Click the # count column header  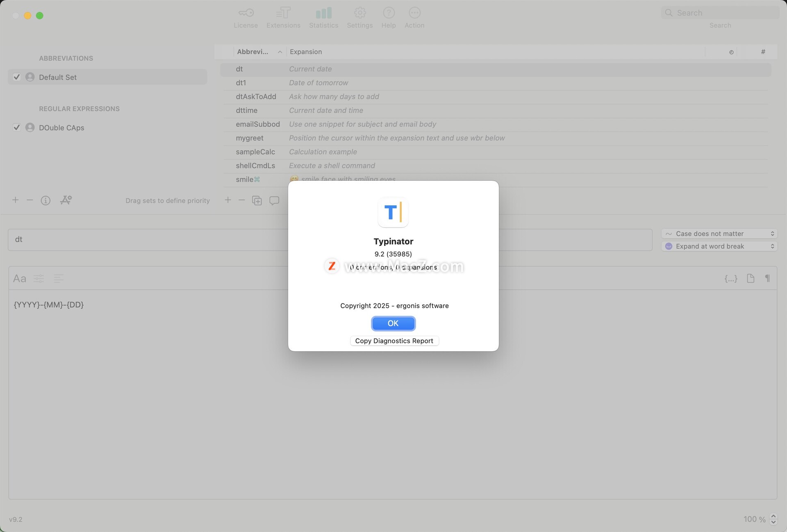(763, 52)
